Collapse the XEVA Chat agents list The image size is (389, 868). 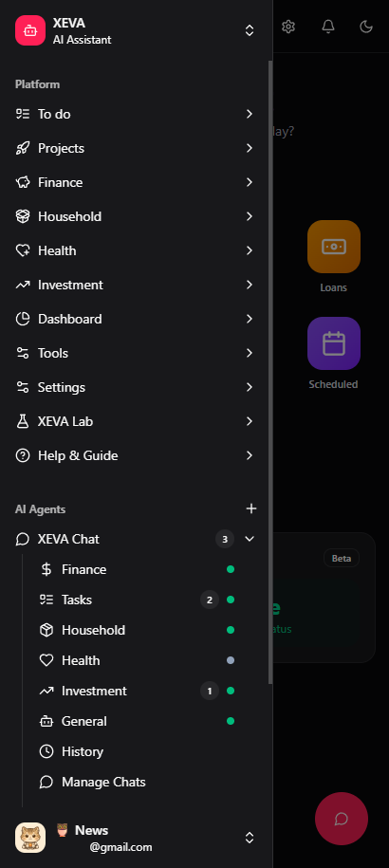click(250, 539)
